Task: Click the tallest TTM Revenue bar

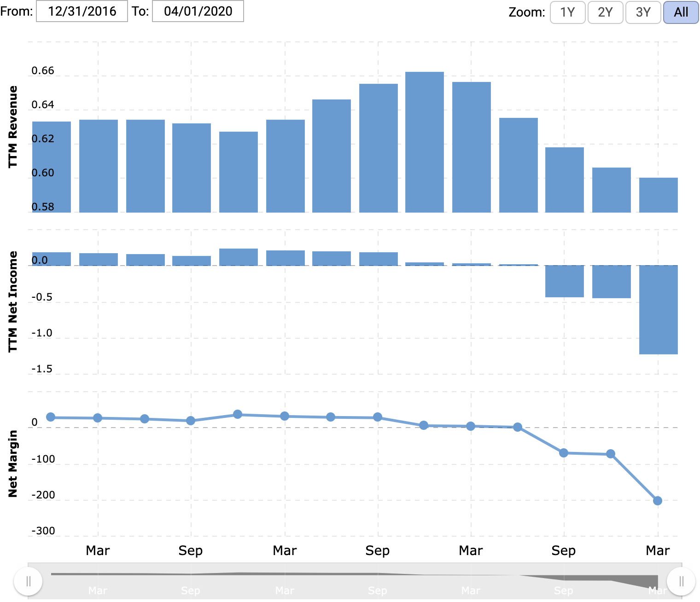Action: click(x=425, y=142)
